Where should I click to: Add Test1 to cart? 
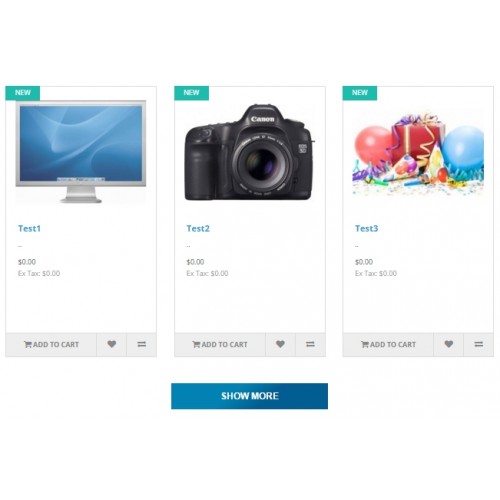pyautogui.click(x=51, y=344)
